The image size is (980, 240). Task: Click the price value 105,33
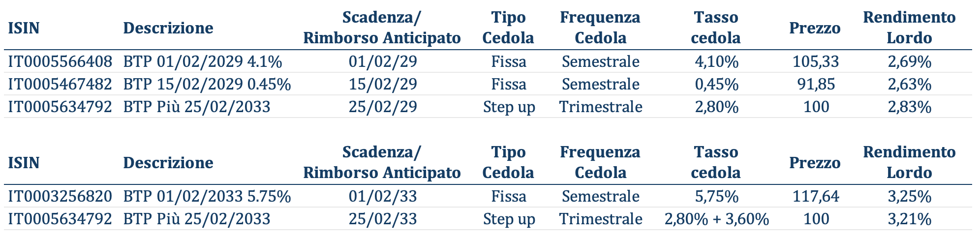[x=816, y=62]
